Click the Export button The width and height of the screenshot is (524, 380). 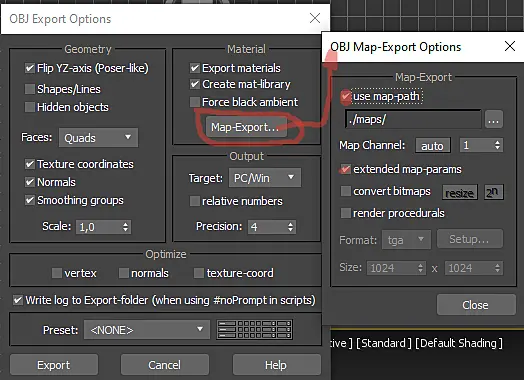(x=54, y=365)
